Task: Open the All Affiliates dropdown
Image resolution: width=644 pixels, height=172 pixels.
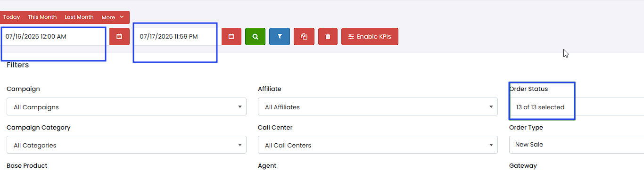Action: pos(378,107)
